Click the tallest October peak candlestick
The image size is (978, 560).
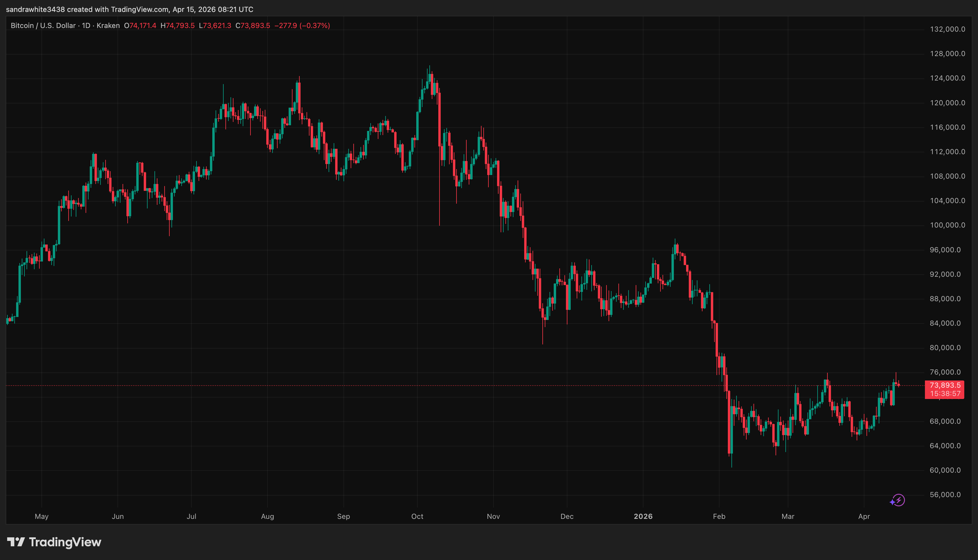(x=430, y=77)
